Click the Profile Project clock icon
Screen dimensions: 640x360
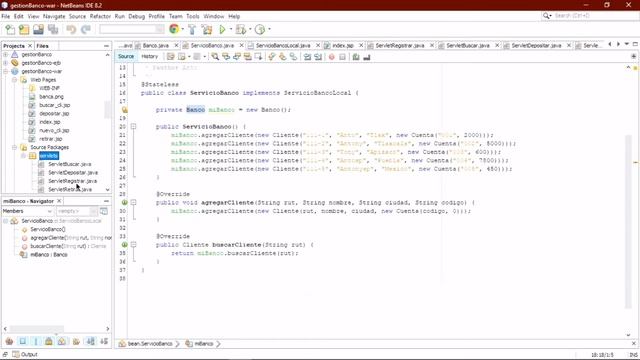click(x=260, y=29)
